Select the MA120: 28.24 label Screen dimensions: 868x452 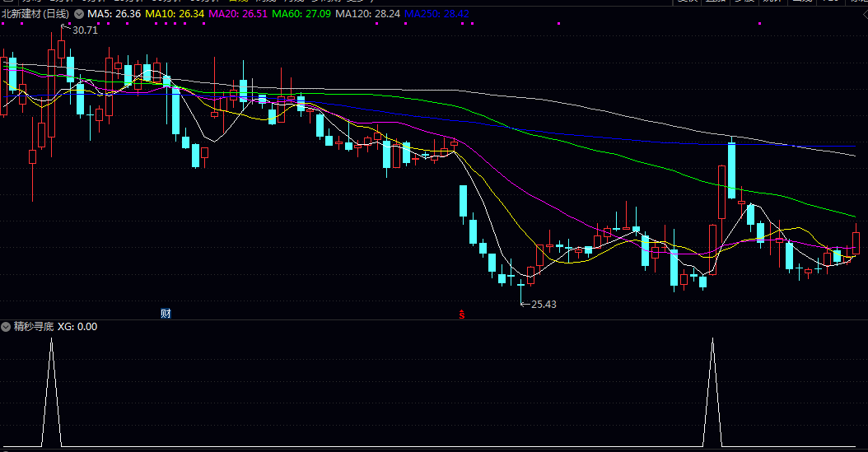coord(368,14)
